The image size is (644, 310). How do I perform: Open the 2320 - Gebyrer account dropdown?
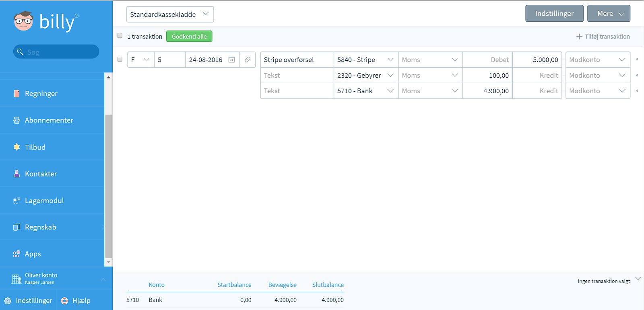pyautogui.click(x=366, y=75)
